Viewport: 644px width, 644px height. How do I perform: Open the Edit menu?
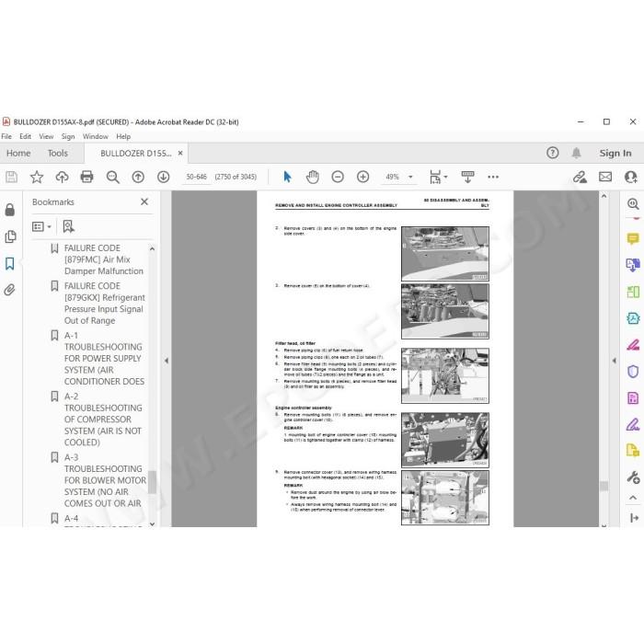coord(25,136)
